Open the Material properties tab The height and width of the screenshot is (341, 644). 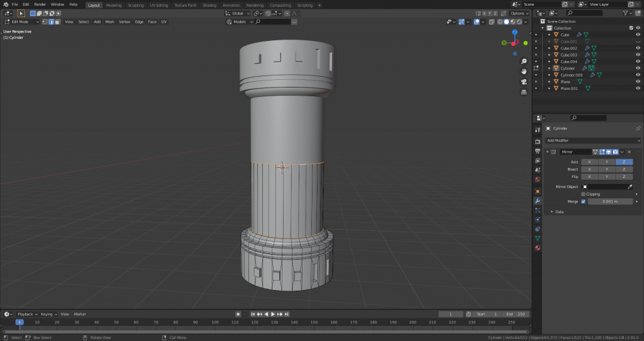coord(538,248)
